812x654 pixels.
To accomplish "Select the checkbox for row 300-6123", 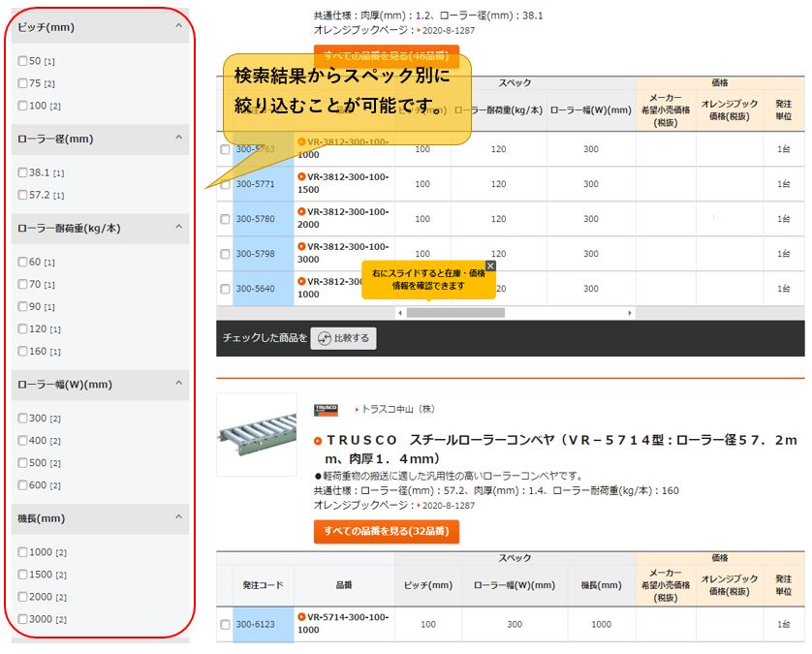I will tap(225, 625).
